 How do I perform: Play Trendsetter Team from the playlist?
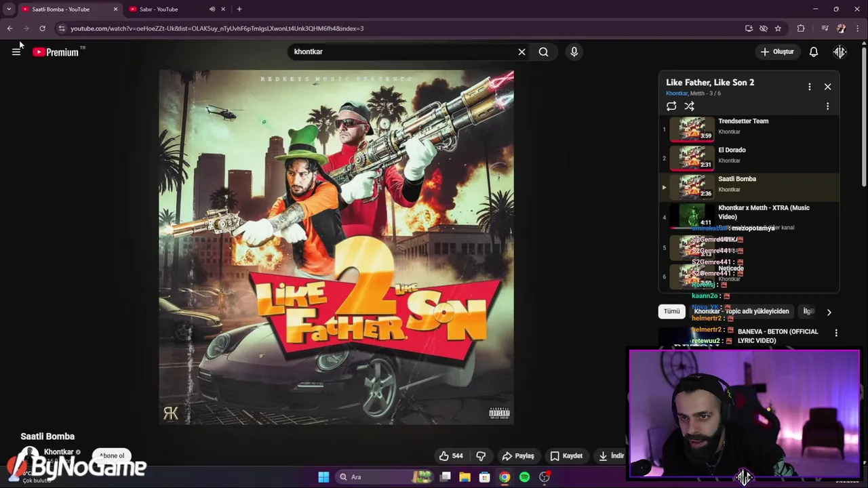pyautogui.click(x=749, y=129)
